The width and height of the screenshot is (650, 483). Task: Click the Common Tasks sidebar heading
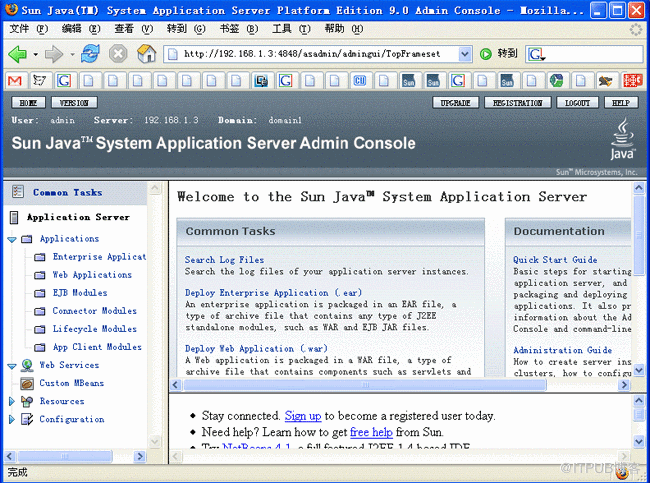68,192
